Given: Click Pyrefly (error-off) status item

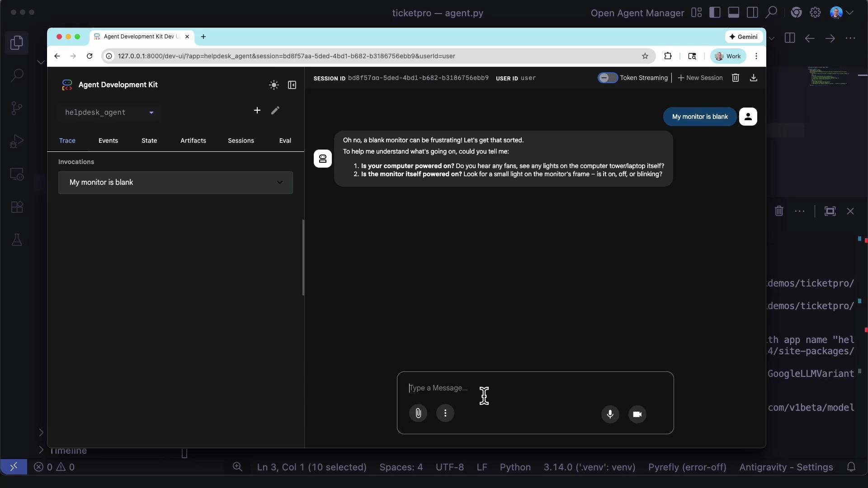Looking at the screenshot, I should tap(687, 467).
